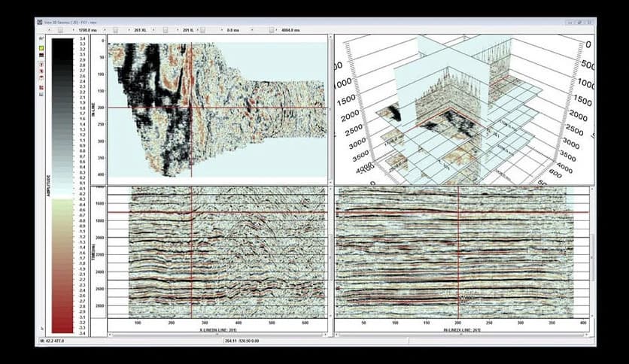Screen dimensions: 629x364
Task: Increase time slice with arrow beside 1708.0 ms
Action: coord(74,30)
